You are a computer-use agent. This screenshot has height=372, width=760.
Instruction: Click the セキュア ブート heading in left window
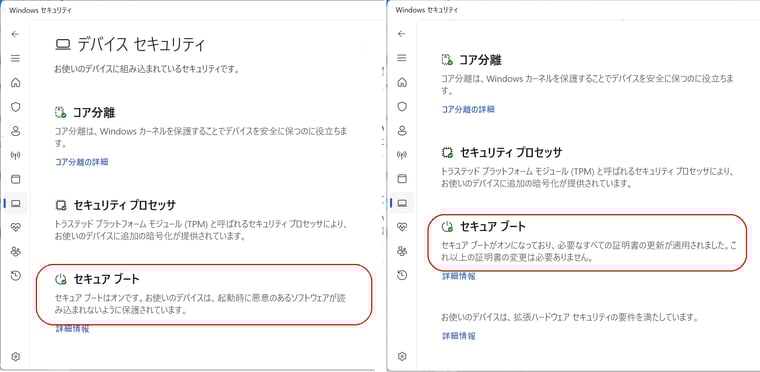coord(106,279)
